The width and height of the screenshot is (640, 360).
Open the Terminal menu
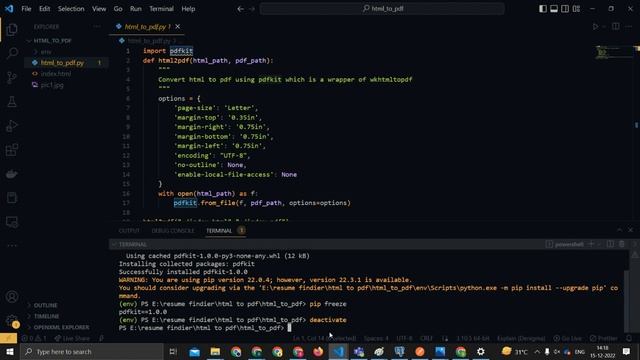click(x=161, y=9)
